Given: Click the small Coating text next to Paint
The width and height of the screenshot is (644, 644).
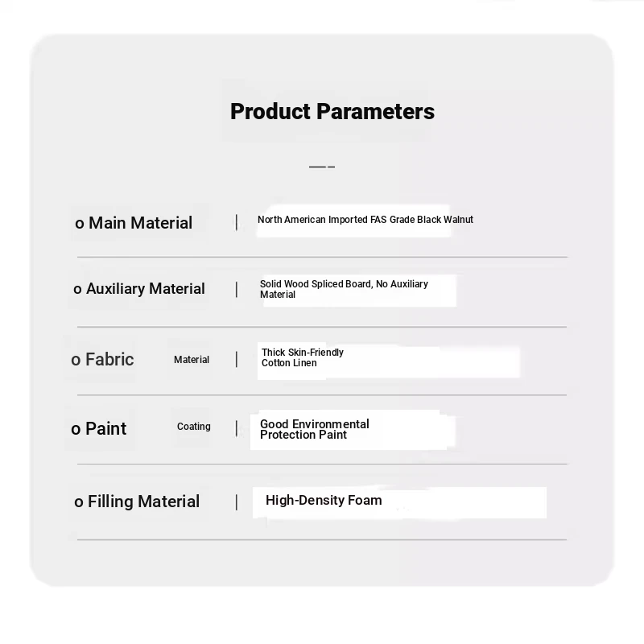Looking at the screenshot, I should point(194,427).
